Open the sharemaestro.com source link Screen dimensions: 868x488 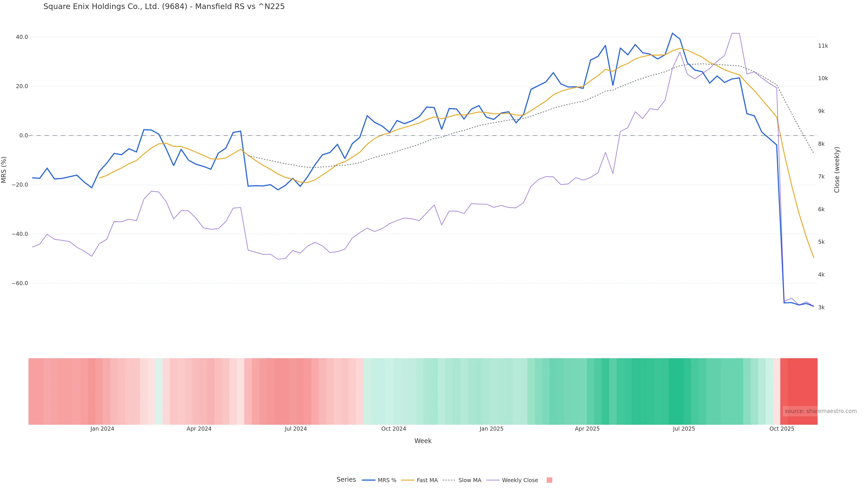pos(820,411)
